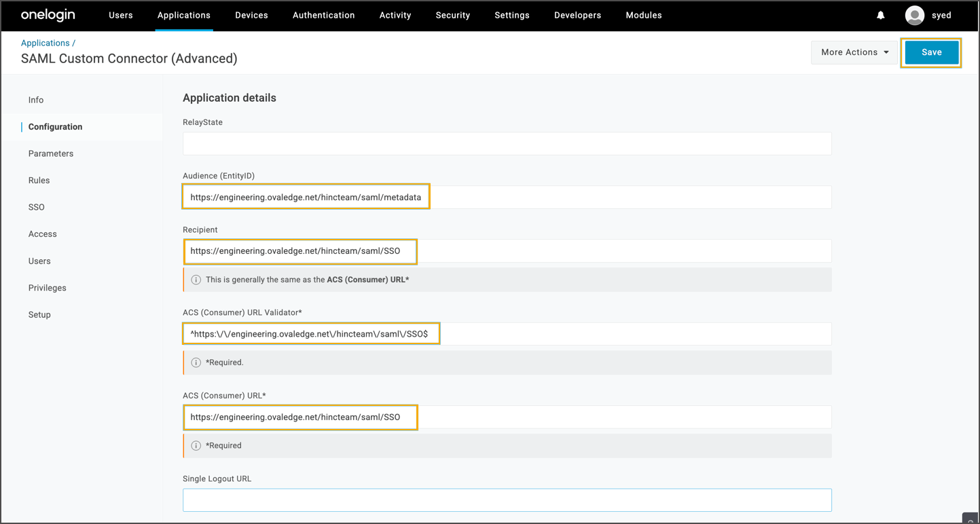Expand the More Actions dropdown
Screen dimensions: 980x524
click(x=854, y=52)
